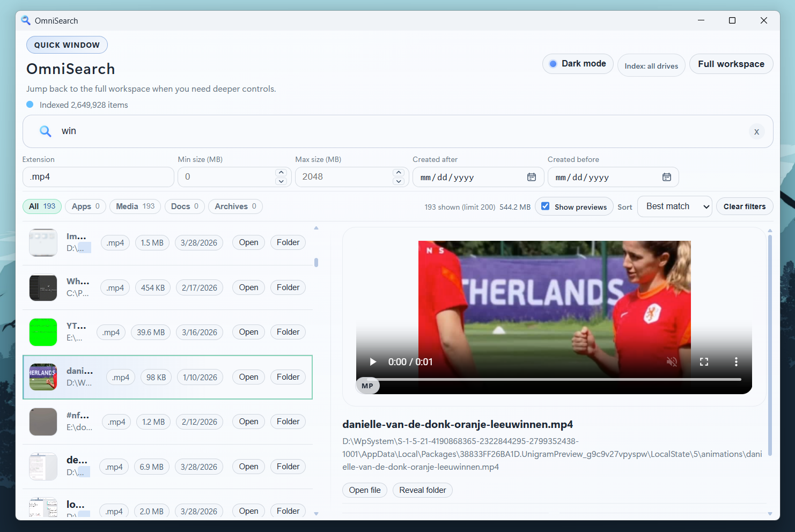795x532 pixels.
Task: Open video preview more options menu
Action: coord(736,362)
